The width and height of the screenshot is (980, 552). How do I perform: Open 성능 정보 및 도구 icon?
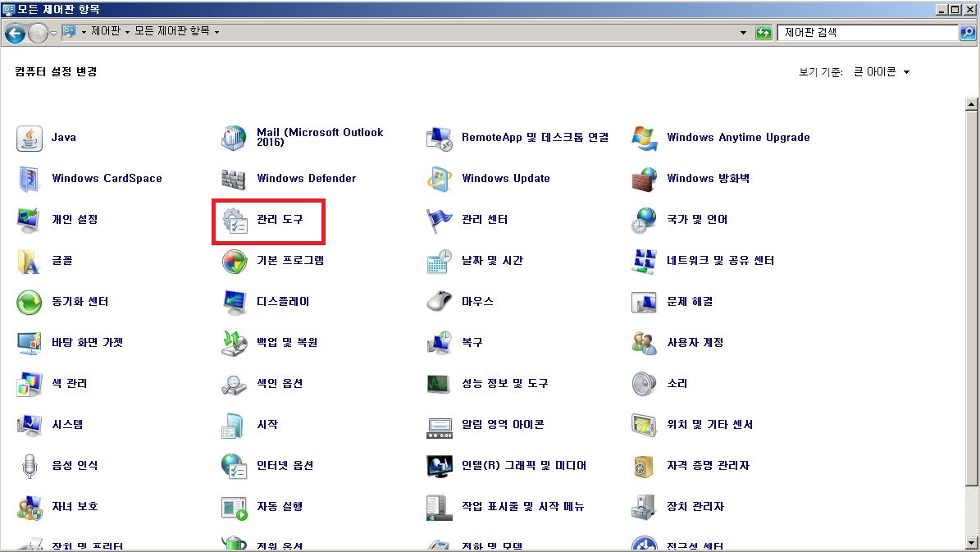[439, 384]
